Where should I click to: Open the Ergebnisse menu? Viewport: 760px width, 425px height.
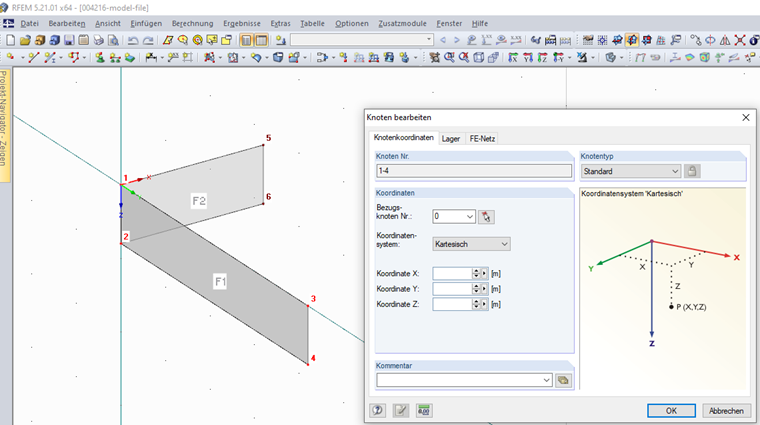tap(242, 23)
